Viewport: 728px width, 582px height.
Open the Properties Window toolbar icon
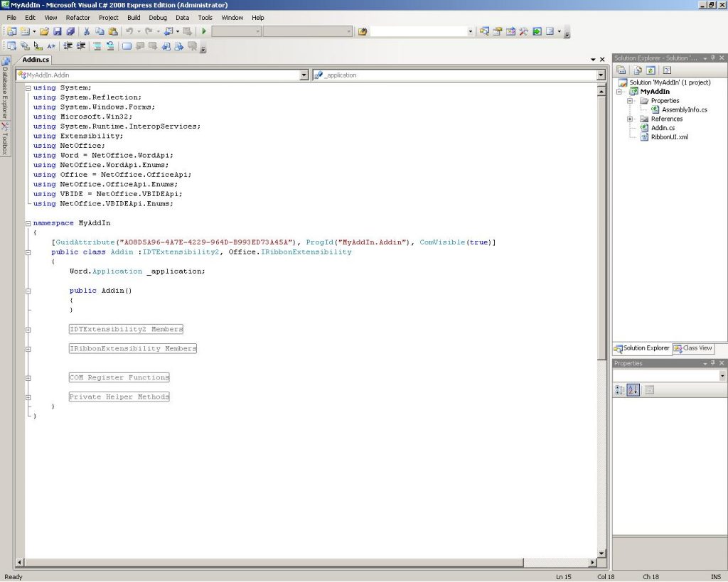[497, 31]
